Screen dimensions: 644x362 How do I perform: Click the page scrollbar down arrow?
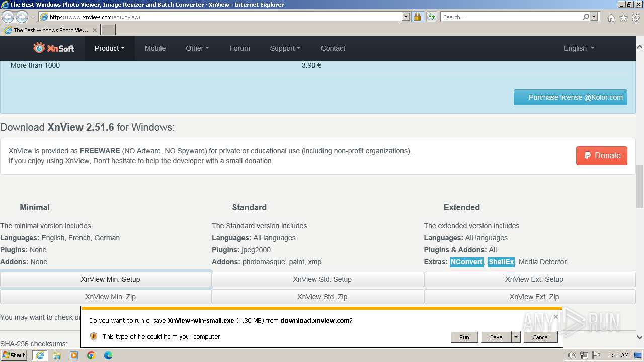pyautogui.click(x=639, y=337)
